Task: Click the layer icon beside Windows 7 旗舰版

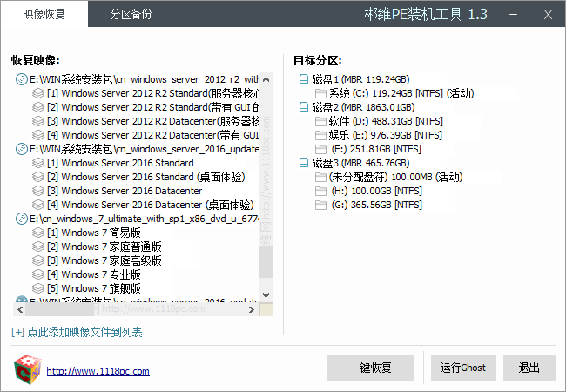Action: 37,288
